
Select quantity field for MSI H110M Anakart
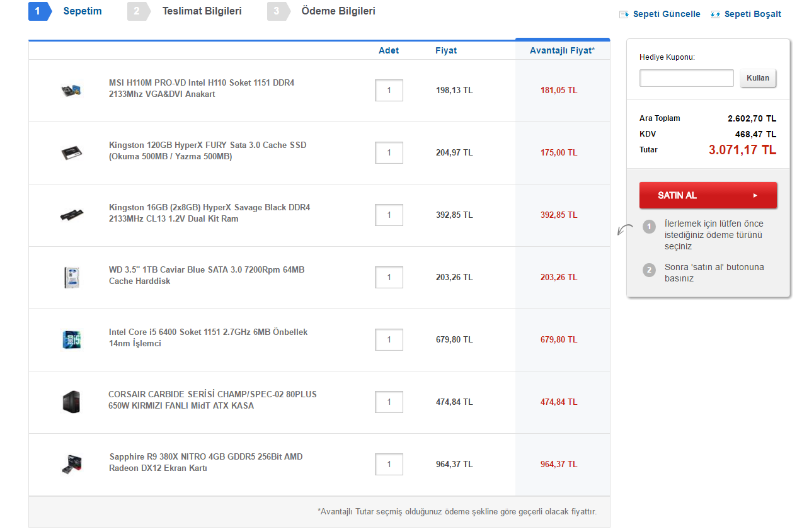tap(389, 90)
